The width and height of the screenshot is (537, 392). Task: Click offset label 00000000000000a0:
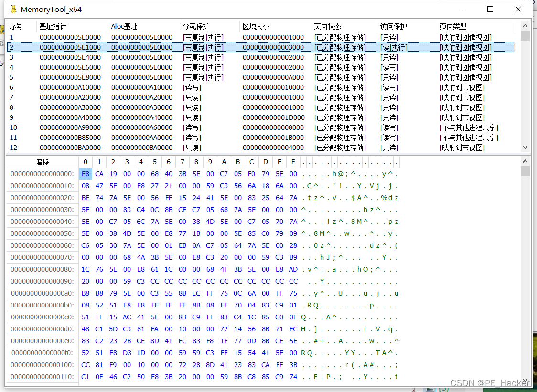pos(42,293)
